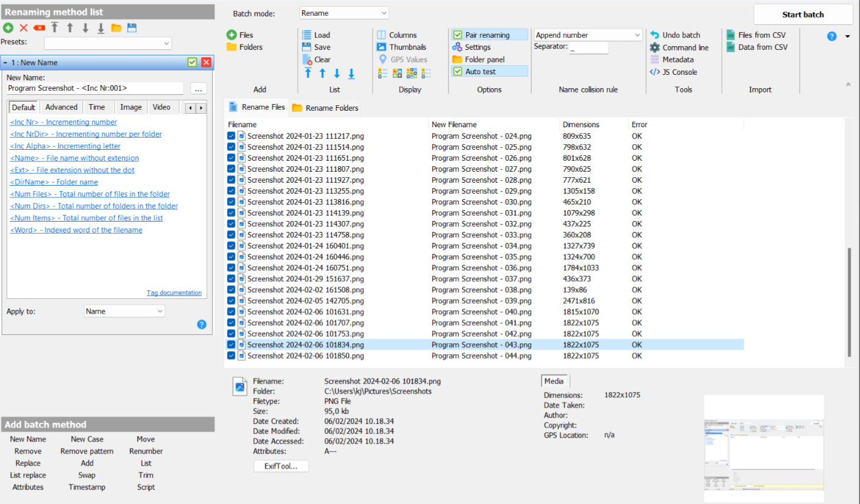The image size is (860, 504).
Task: Uncheck Screenshot 2024-01-24 160401.png
Action: point(231,246)
